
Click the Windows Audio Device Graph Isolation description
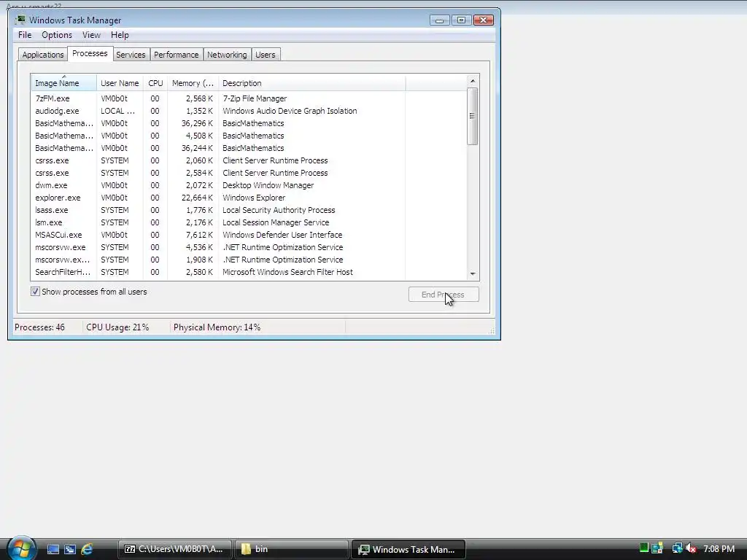290,111
